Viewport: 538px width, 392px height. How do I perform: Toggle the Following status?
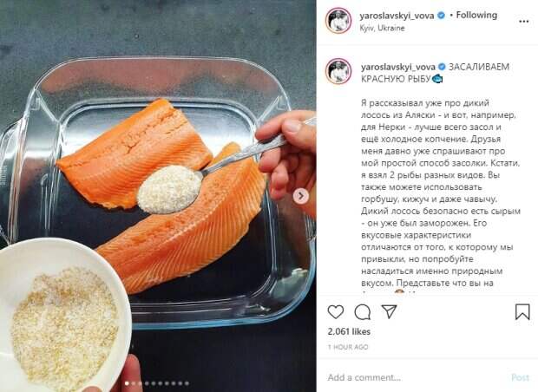(476, 15)
